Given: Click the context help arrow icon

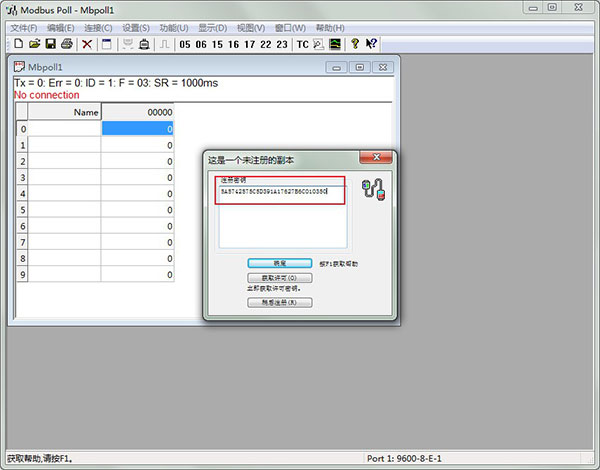Looking at the screenshot, I should pos(371,44).
